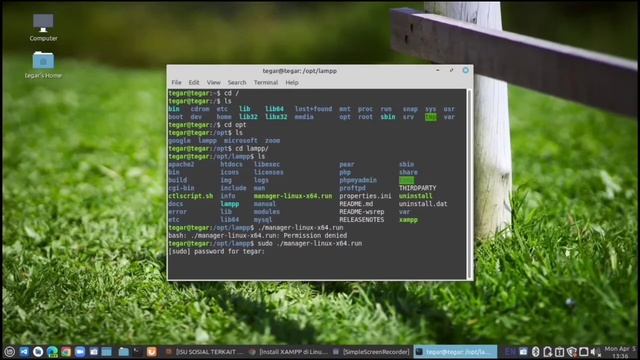
Task: Click 'cgi-bin' in the listing
Action: point(181,188)
